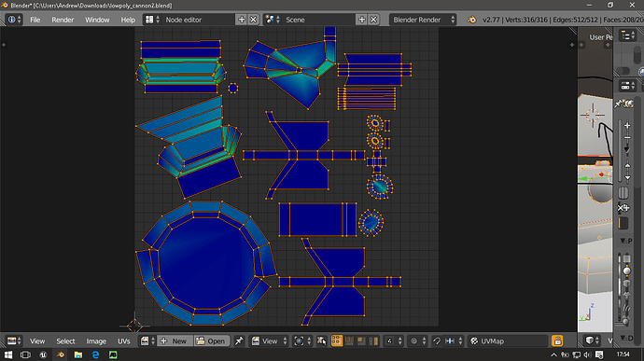Click the Node editor layout name field
644x361 pixels.
[x=199, y=20]
